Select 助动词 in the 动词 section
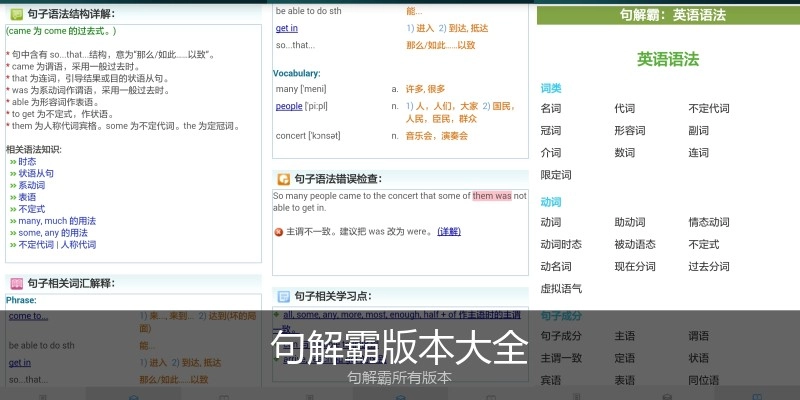800x400 pixels. tap(630, 222)
